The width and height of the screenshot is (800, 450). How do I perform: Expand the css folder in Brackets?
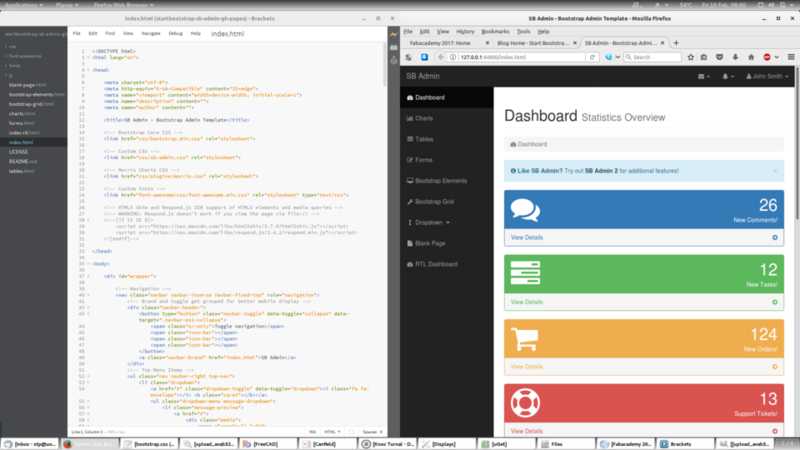[6, 46]
